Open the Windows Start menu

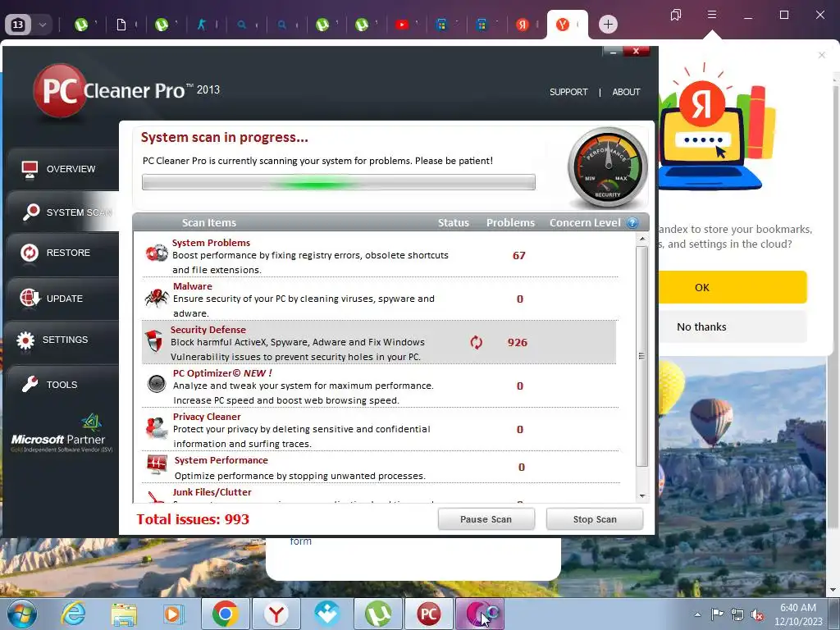point(22,614)
